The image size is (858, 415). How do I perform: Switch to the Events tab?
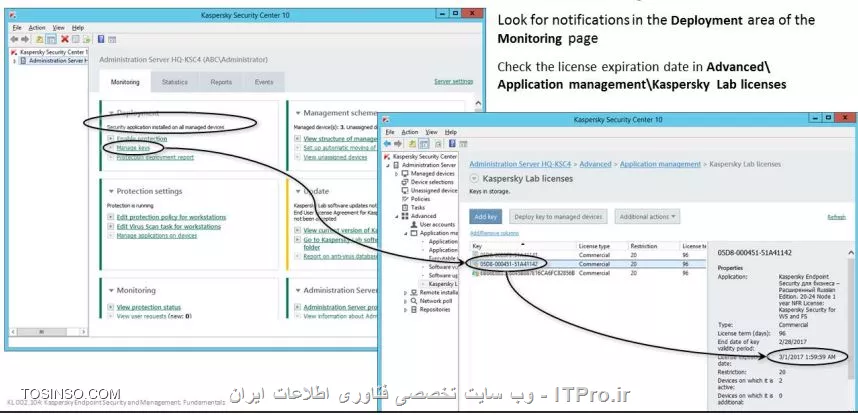[x=264, y=82]
